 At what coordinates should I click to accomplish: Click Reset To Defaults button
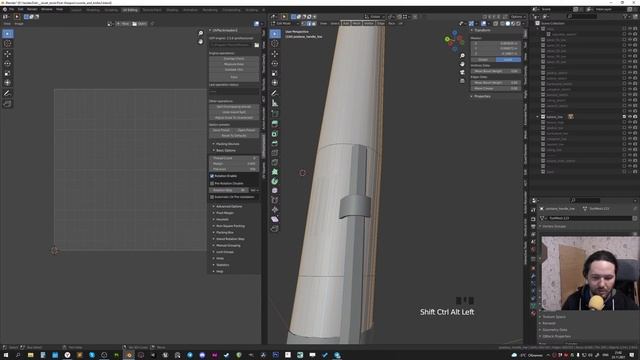(x=234, y=136)
